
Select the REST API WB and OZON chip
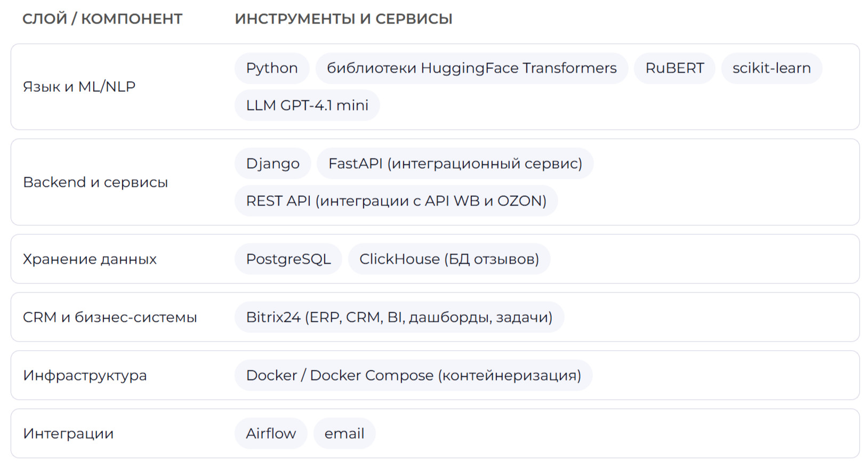click(x=396, y=201)
